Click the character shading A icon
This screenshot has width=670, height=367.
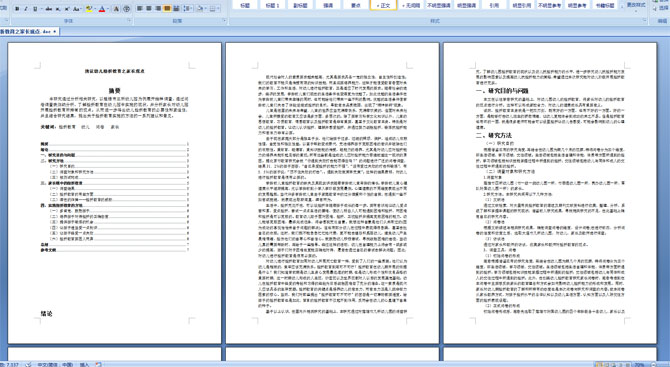point(116,9)
